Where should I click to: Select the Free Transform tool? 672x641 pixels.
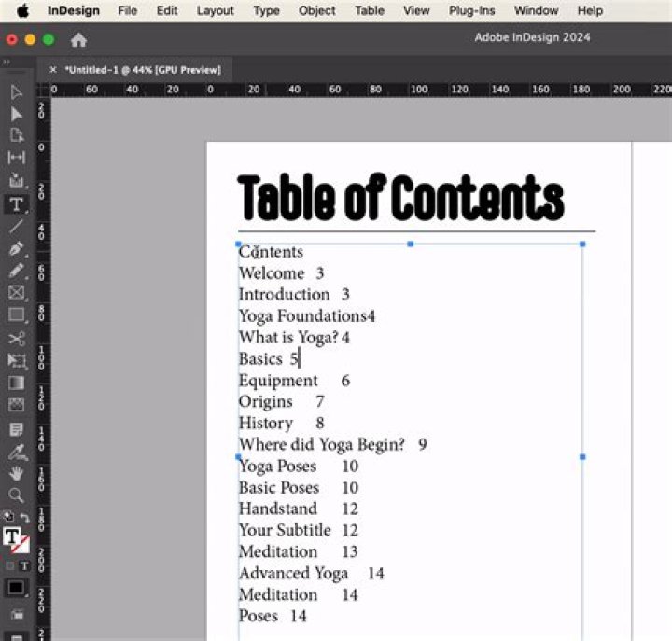16,361
